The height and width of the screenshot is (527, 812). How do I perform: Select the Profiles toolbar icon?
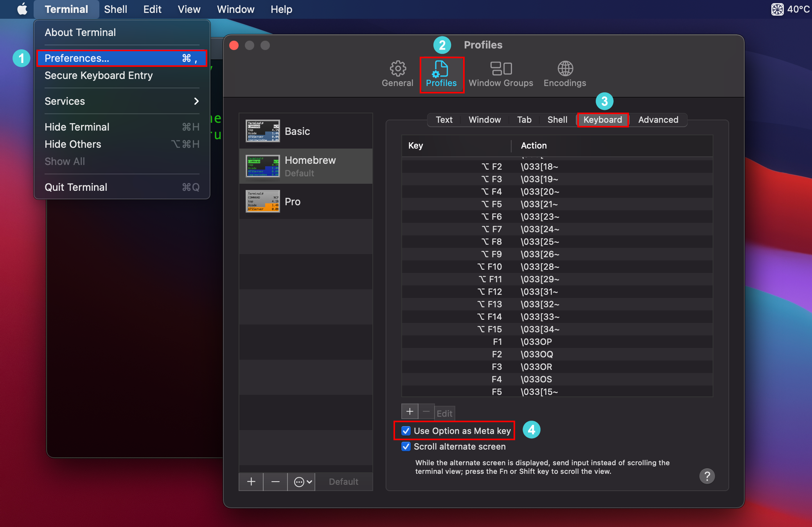(441, 73)
